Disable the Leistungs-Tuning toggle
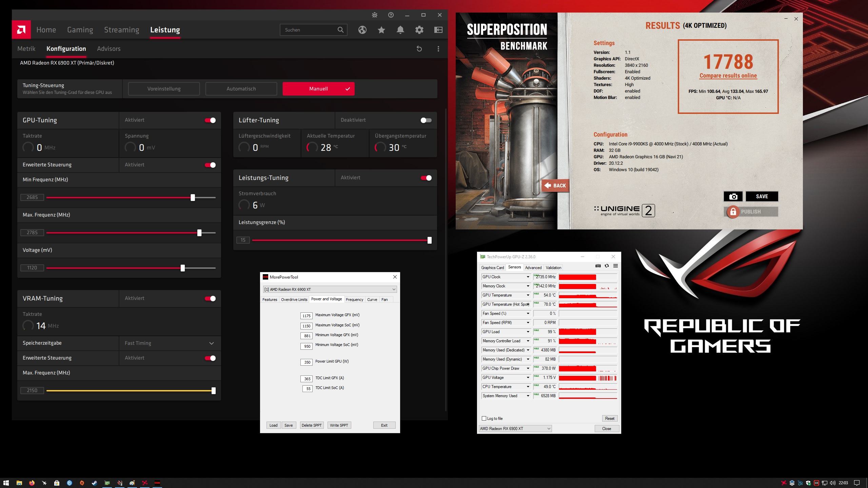Viewport: 868px width, 488px height. click(x=426, y=178)
